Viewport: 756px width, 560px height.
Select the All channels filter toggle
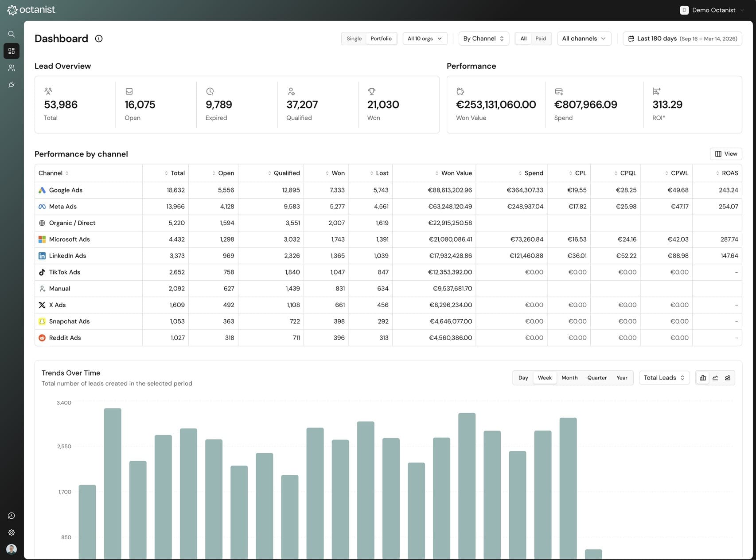(523, 39)
